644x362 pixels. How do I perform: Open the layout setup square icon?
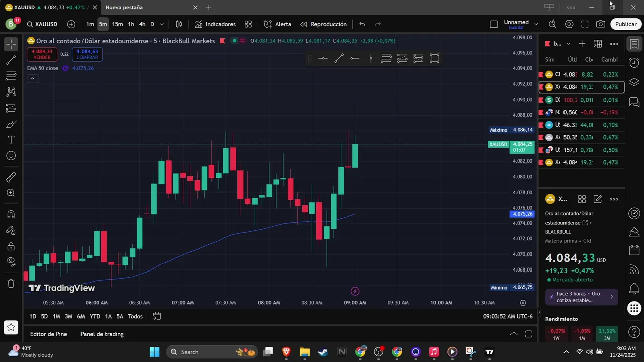coord(494,24)
